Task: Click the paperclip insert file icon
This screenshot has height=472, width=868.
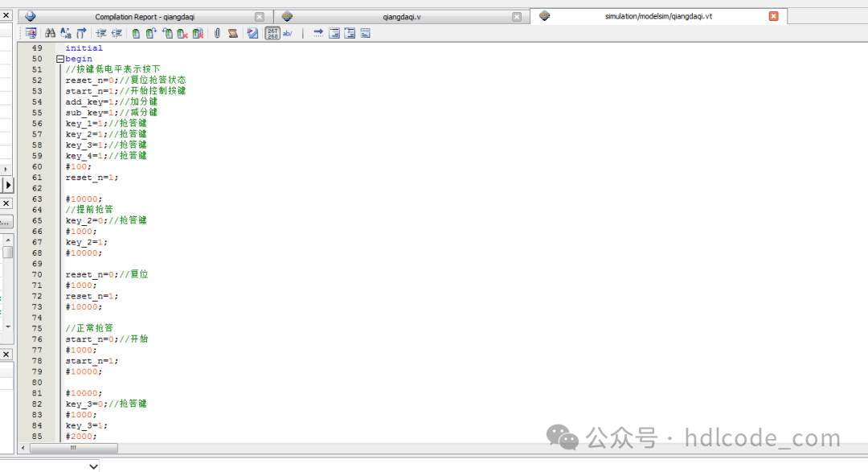Action: pos(218,33)
